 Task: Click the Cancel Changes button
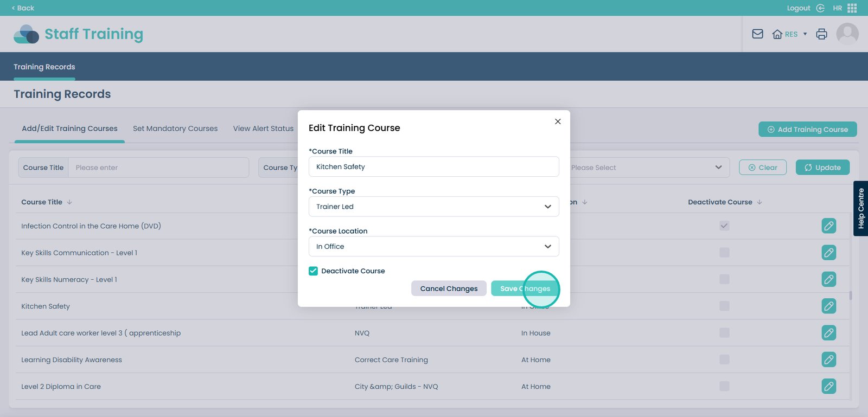coord(449,288)
